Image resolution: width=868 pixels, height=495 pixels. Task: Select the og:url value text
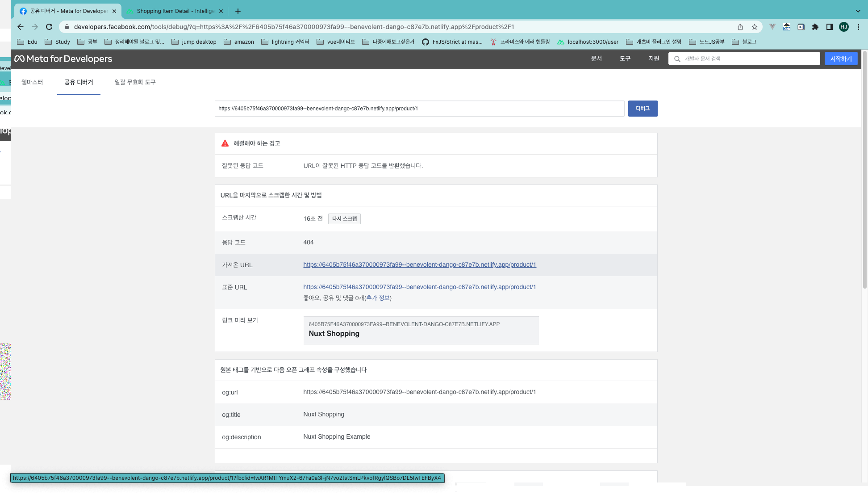[420, 392]
